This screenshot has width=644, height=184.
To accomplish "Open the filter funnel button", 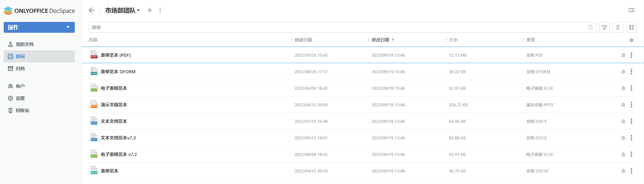I will (x=604, y=27).
